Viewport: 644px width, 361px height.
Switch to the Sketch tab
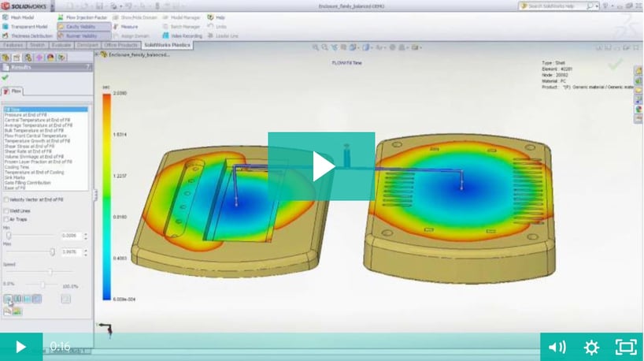37,45
